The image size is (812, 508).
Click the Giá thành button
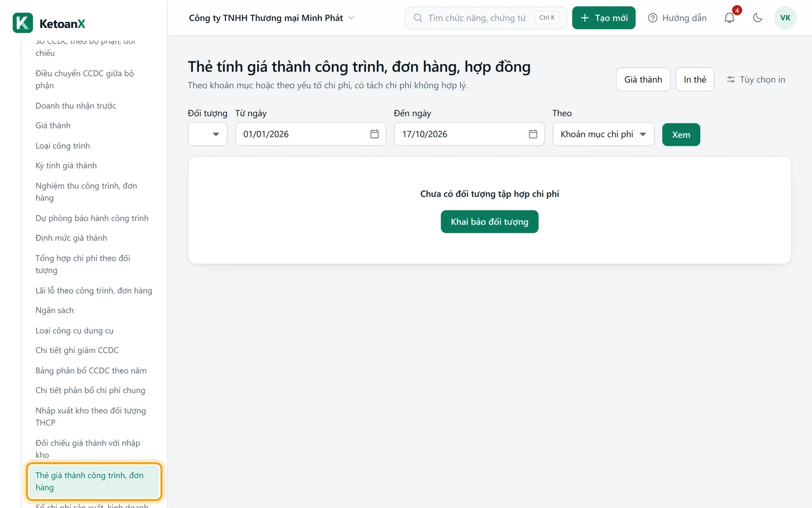tap(643, 80)
